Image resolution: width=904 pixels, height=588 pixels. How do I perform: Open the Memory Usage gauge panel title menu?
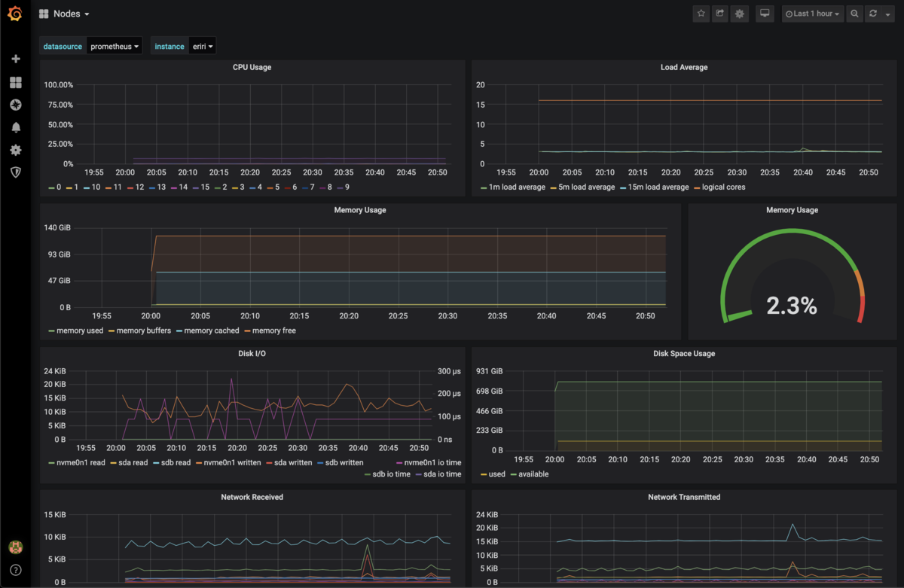792,210
